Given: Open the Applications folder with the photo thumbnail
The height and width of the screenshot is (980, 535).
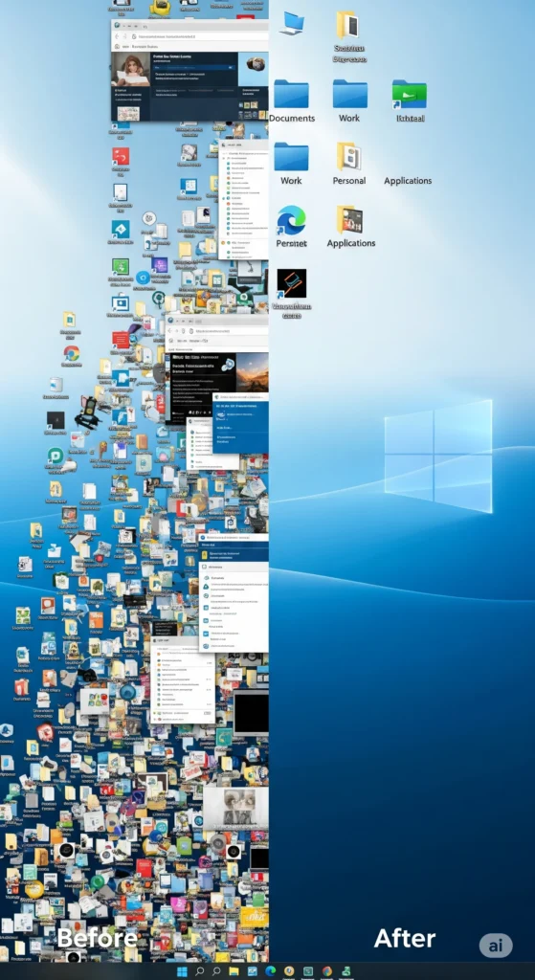Looking at the screenshot, I should pyautogui.click(x=350, y=219).
